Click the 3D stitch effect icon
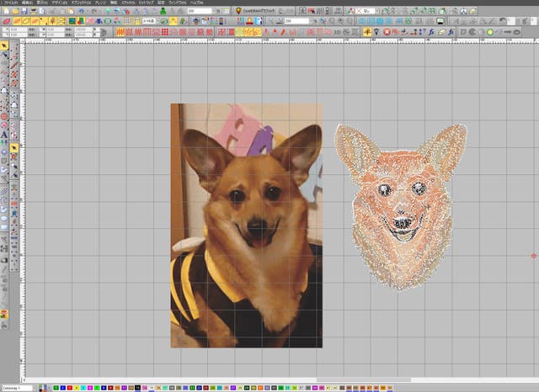The image size is (539, 392). click(x=337, y=32)
